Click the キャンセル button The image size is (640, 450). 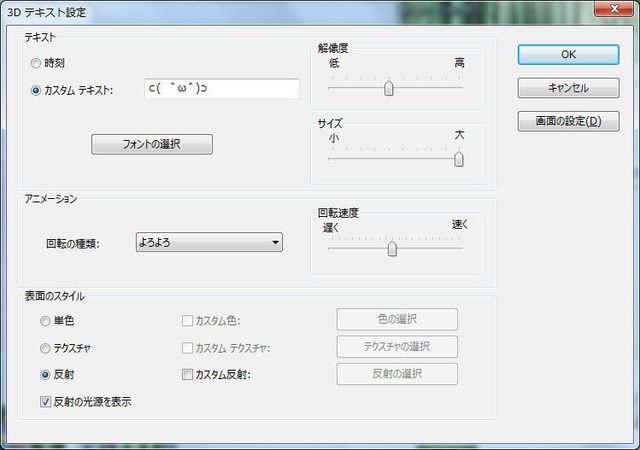(x=569, y=88)
